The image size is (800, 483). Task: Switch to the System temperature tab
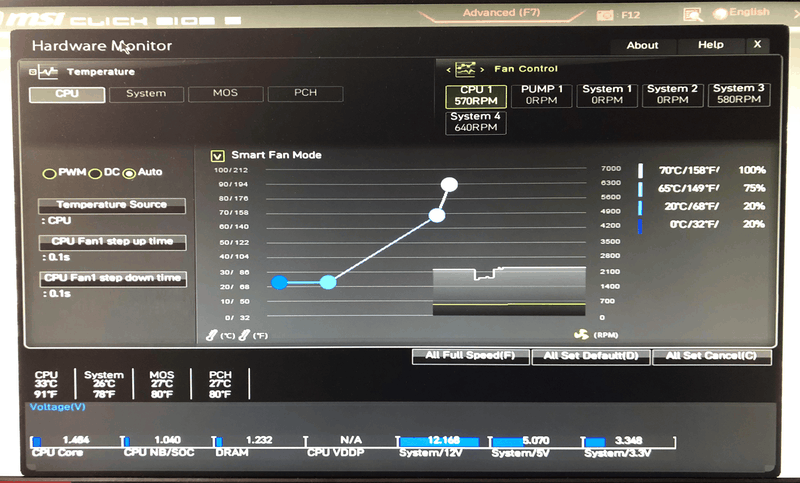click(146, 94)
